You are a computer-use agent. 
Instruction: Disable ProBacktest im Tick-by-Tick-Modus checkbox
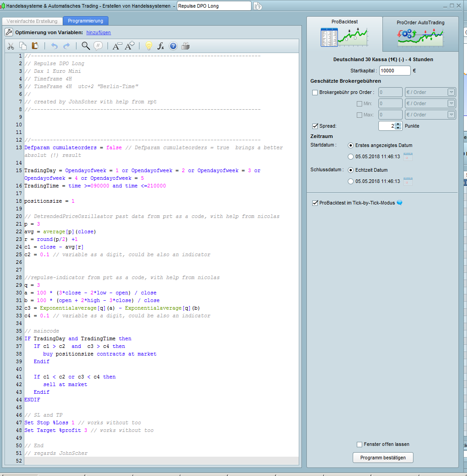pyautogui.click(x=315, y=203)
